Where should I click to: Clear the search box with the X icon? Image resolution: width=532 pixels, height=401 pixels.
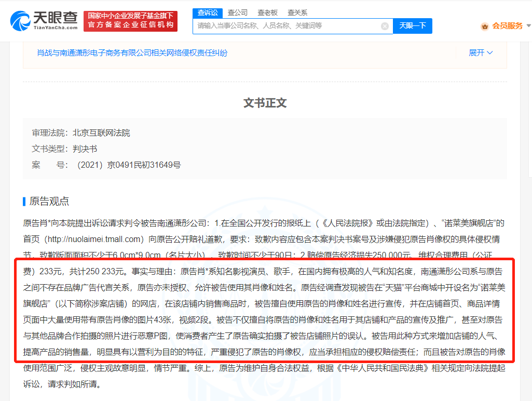(385, 26)
